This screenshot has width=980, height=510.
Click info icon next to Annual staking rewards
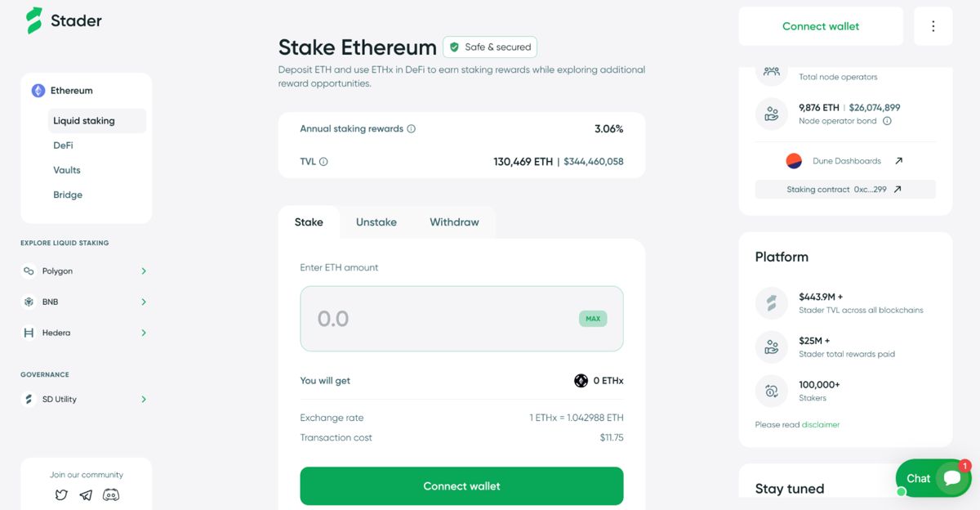[412, 129]
